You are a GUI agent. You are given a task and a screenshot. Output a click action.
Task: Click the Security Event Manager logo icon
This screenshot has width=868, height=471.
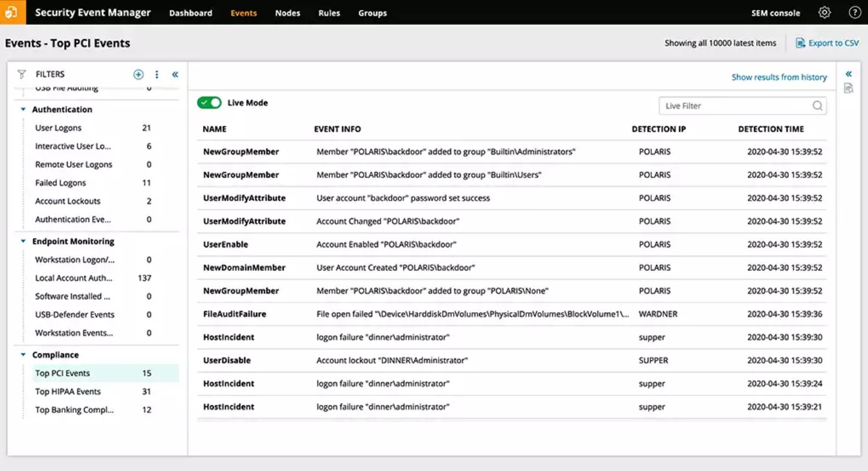(12, 12)
